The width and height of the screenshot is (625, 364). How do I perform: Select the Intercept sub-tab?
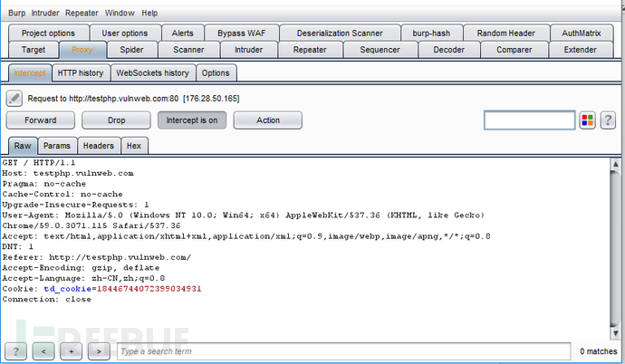[30, 73]
